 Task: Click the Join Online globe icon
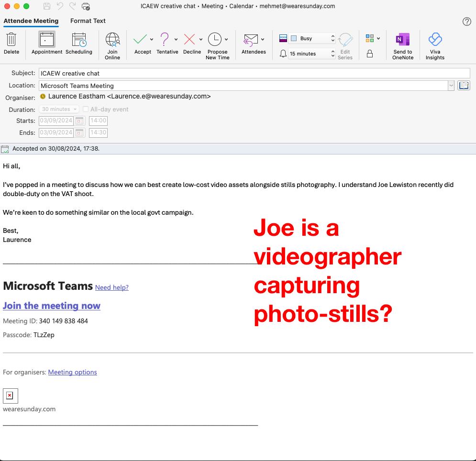(112, 40)
